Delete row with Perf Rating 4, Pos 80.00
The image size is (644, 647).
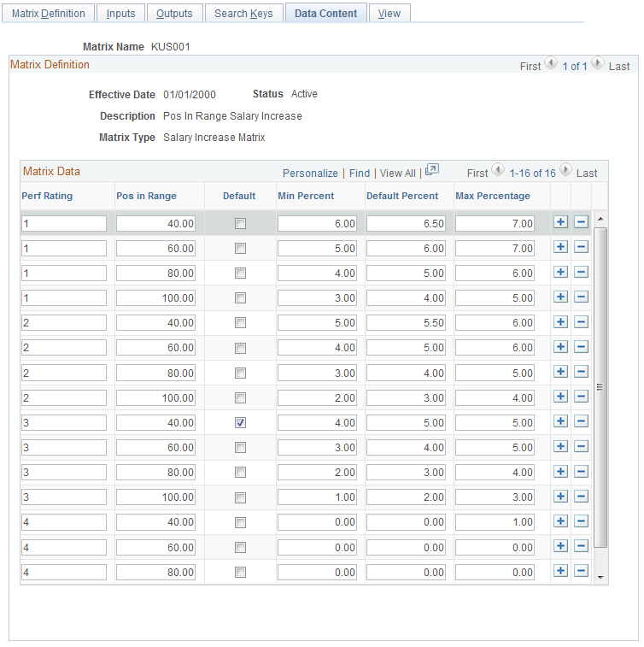pos(581,571)
